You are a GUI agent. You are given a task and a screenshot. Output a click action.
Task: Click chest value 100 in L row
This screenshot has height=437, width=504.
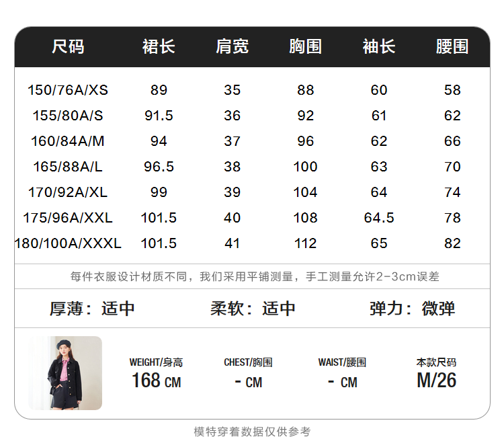click(x=305, y=167)
